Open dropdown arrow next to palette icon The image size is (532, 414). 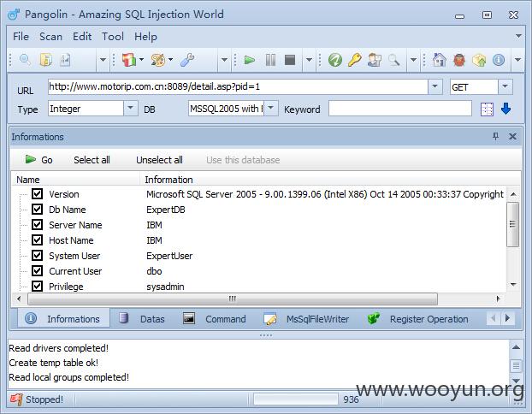coord(171,59)
